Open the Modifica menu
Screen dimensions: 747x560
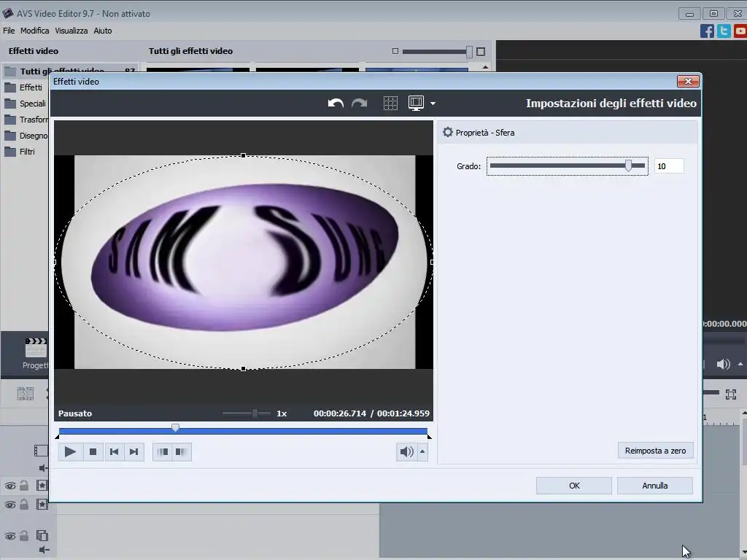(x=34, y=31)
